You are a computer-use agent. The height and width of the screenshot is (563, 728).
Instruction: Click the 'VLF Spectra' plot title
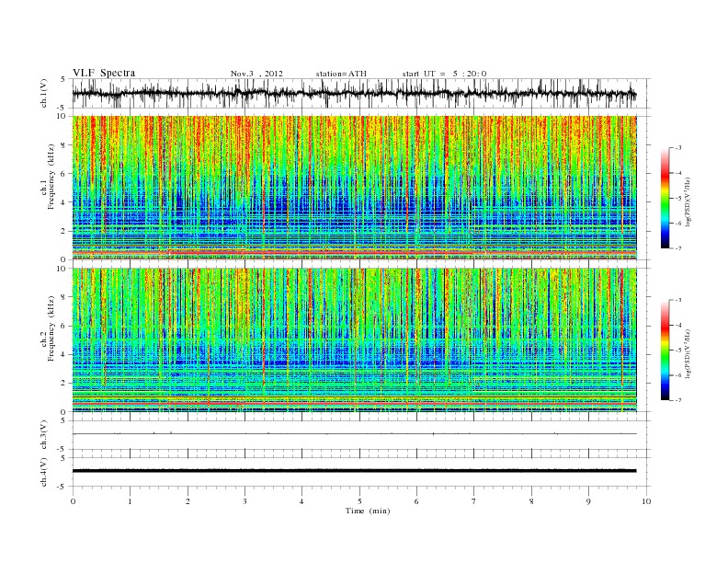(x=104, y=73)
